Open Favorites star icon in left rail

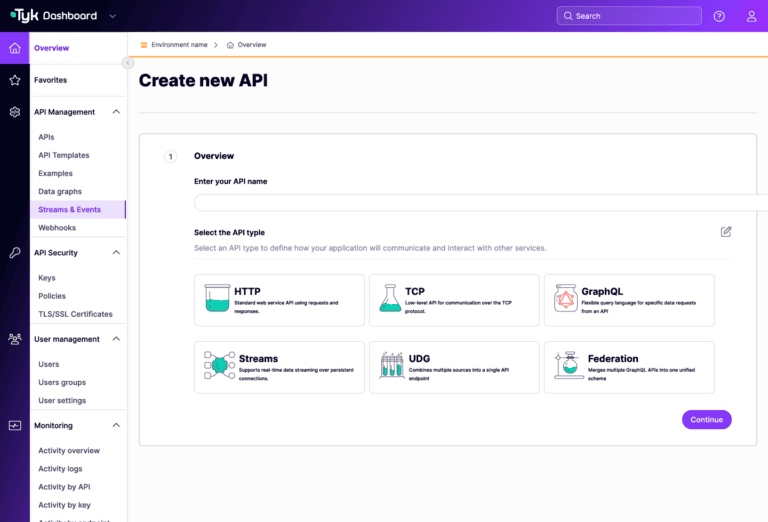(x=14, y=80)
